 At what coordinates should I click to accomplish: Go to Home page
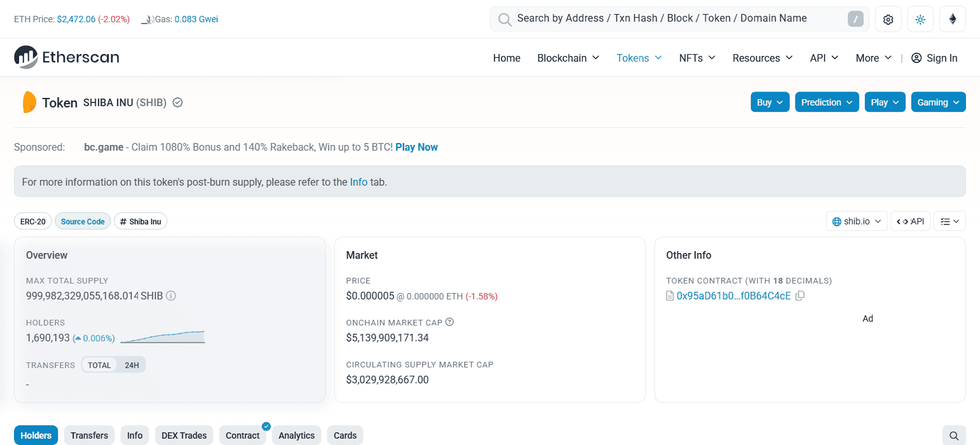[507, 58]
